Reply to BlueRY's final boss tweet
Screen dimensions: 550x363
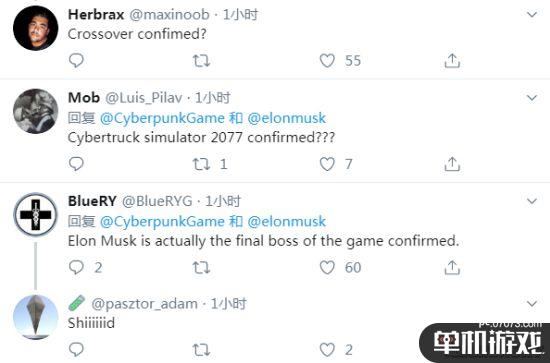pos(76,267)
